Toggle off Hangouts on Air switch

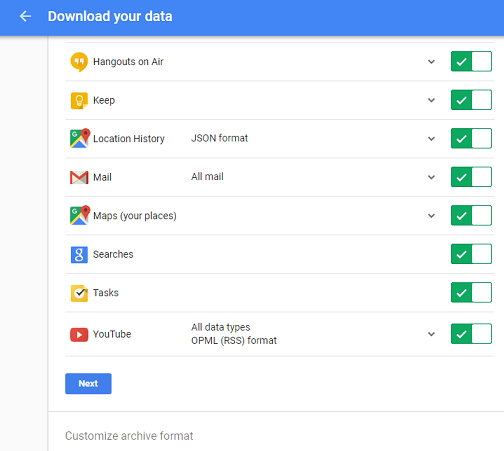(471, 61)
